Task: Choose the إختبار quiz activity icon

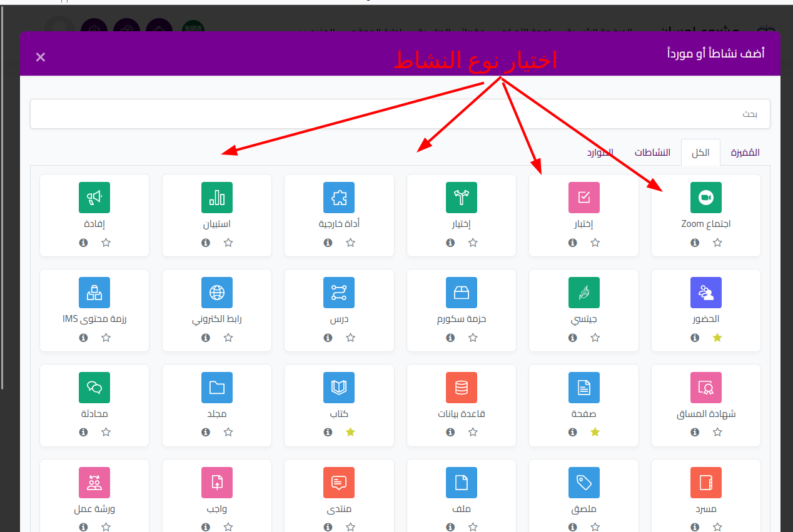Action: click(583, 198)
